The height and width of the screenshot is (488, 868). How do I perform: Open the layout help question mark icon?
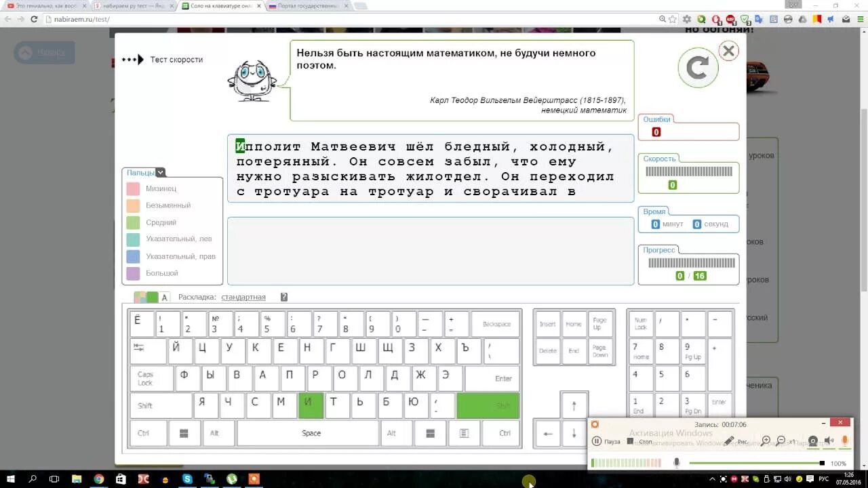[x=284, y=297]
